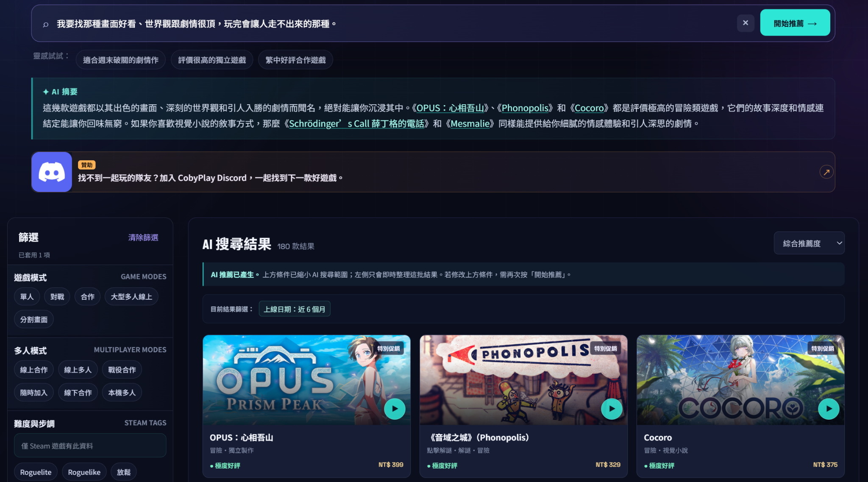The width and height of the screenshot is (868, 482).
Task: Click the Cocoro price NT$ 375
Action: 825,465
